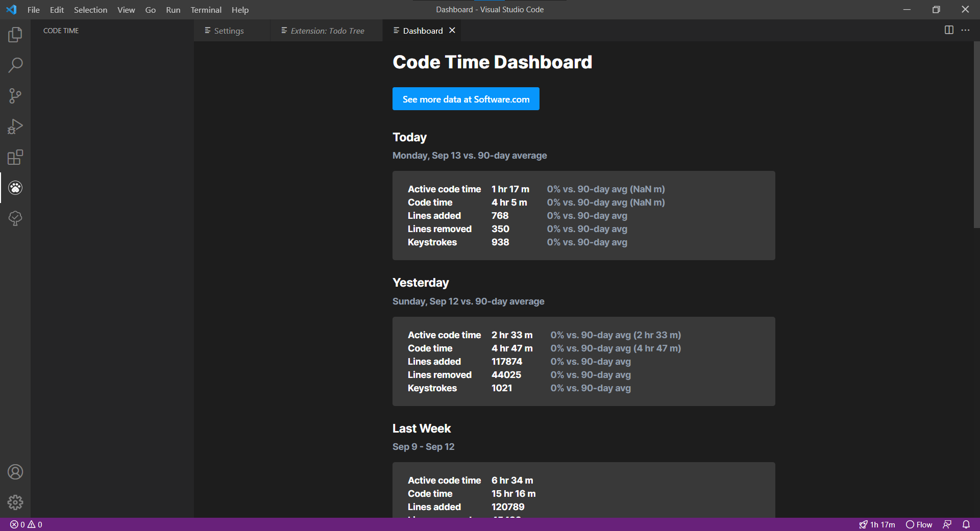
Task: Click the errors and warnings indicator
Action: coord(26,524)
